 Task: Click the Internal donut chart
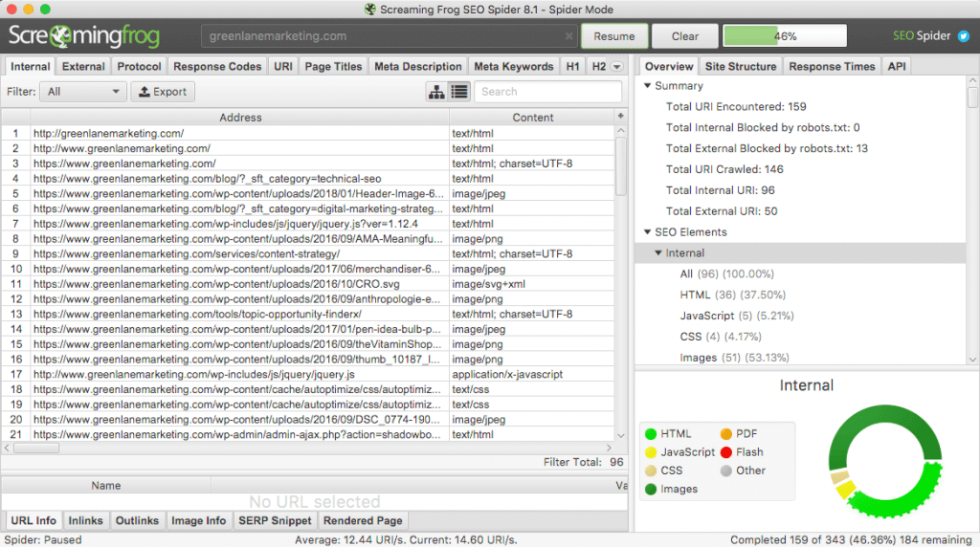885,462
